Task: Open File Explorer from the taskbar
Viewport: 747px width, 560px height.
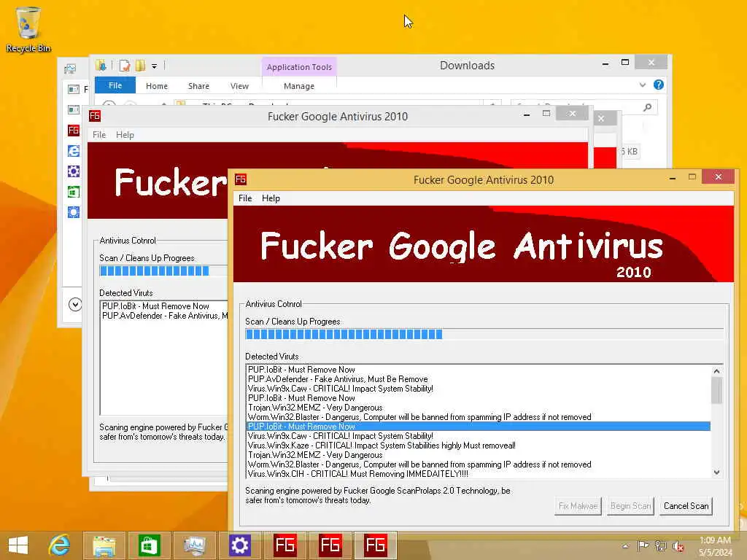Action: 104,545
